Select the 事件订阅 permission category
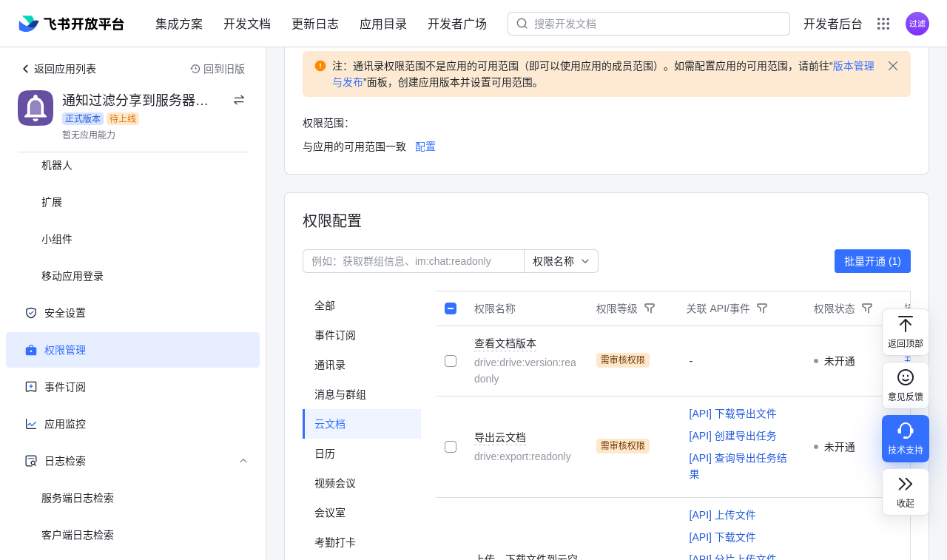Image resolution: width=947 pixels, height=560 pixels. pos(362,335)
